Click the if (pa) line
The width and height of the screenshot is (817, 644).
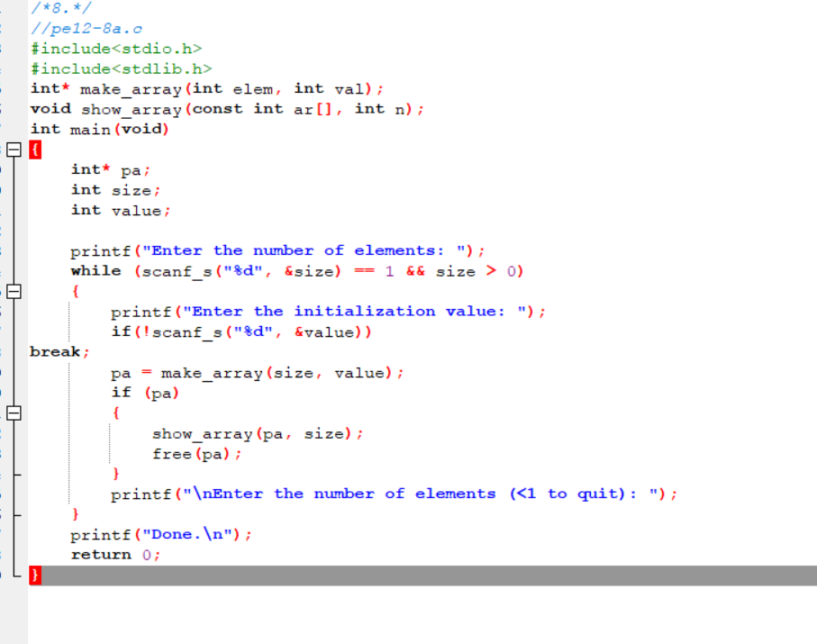[145, 393]
